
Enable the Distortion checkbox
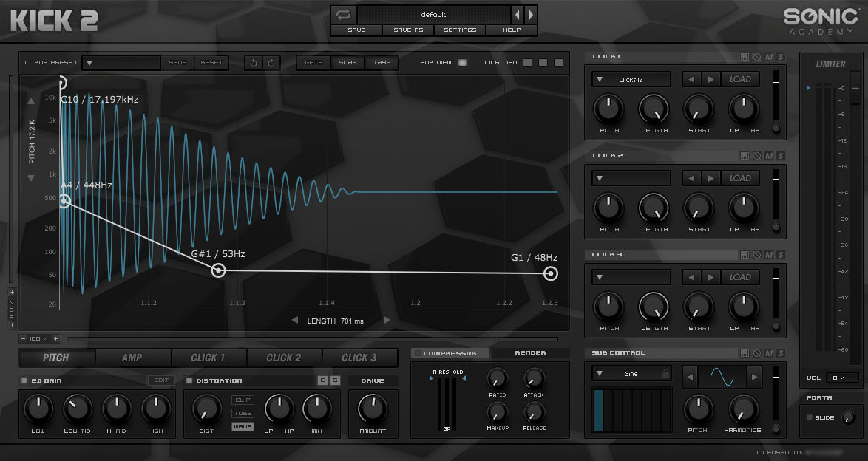[x=189, y=380]
